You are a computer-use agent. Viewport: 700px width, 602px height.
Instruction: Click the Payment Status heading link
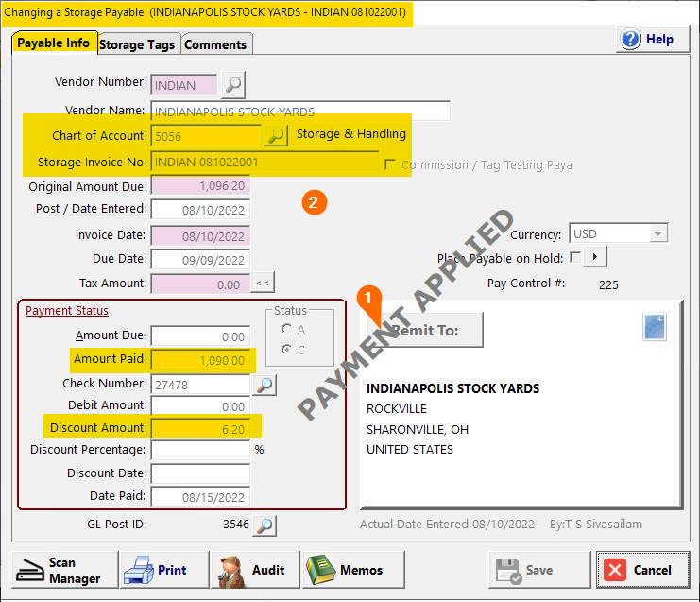click(x=67, y=310)
